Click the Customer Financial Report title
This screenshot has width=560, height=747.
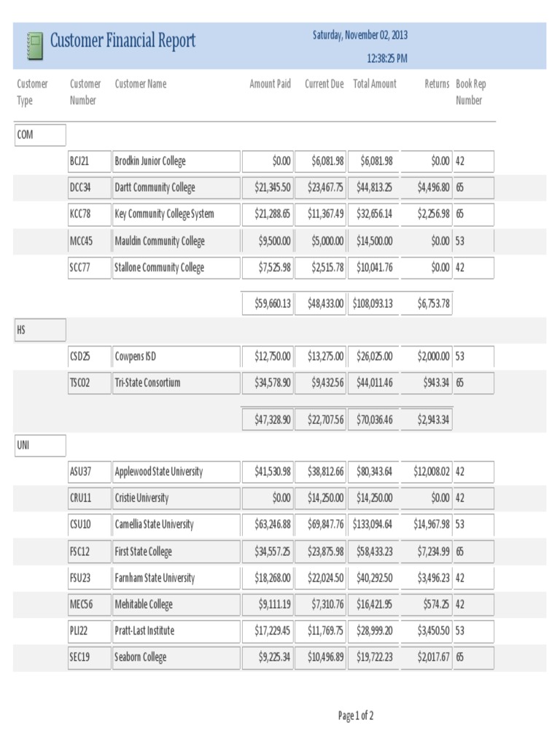coord(122,41)
